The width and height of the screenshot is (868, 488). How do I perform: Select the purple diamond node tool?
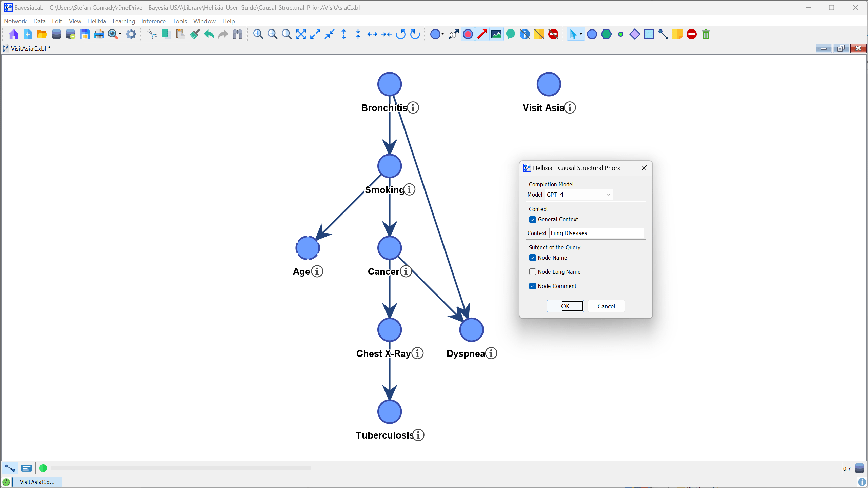tap(634, 34)
